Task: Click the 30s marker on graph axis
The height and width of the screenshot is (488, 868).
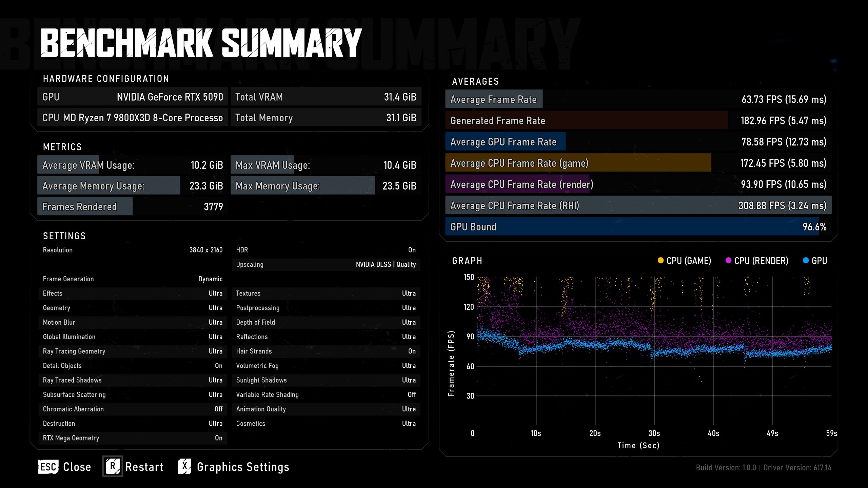Action: click(654, 433)
